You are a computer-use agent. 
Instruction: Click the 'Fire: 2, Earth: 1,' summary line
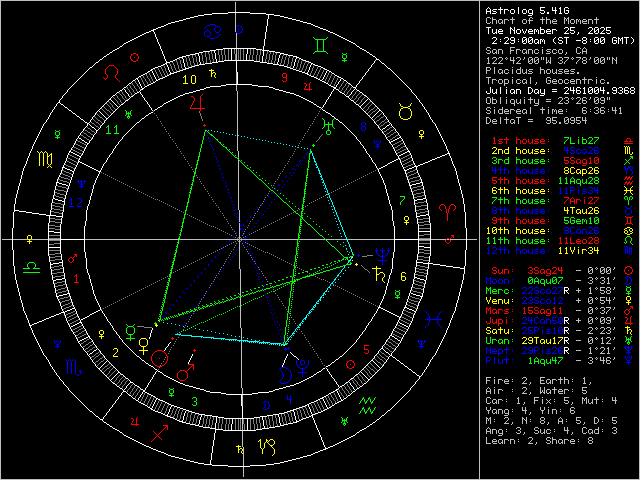(539, 381)
